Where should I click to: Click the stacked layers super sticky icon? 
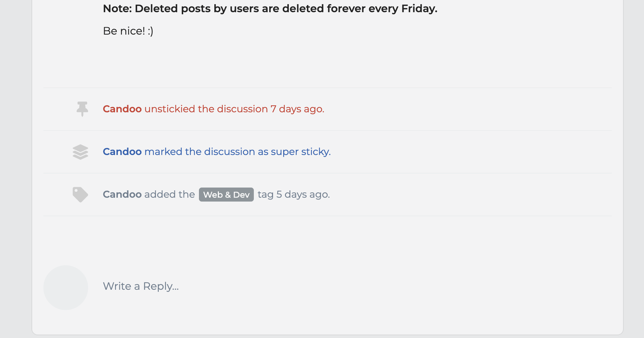coord(80,152)
